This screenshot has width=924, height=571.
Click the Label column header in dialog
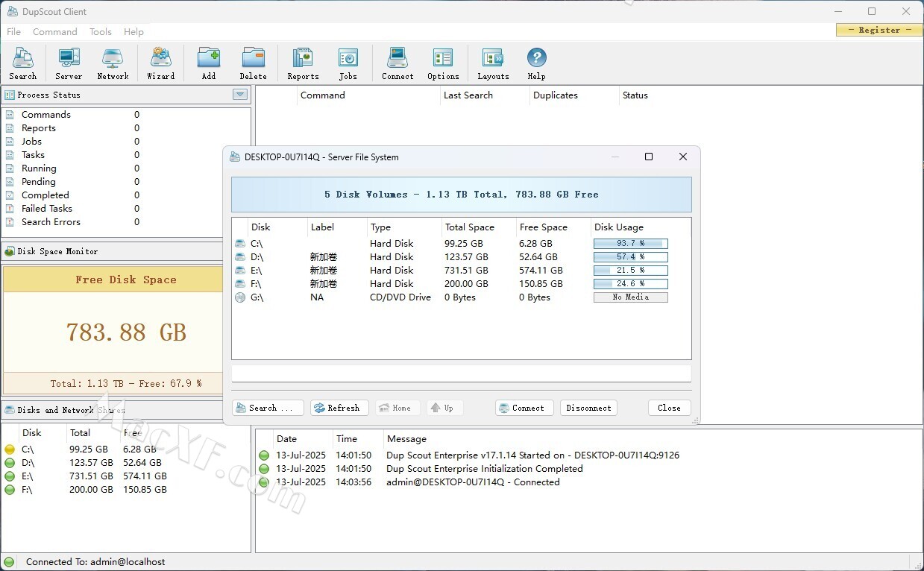point(338,227)
